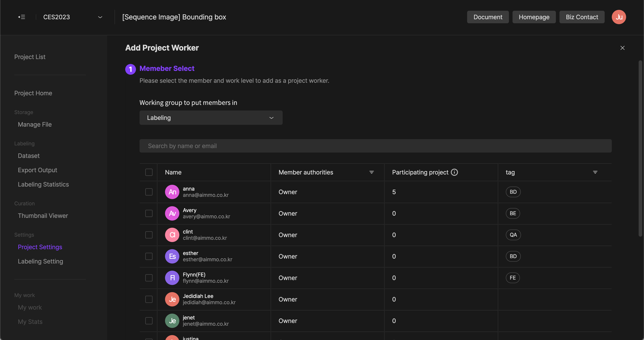Click the Ju user profile avatar
Viewport: 644px width, 340px height.
(619, 17)
